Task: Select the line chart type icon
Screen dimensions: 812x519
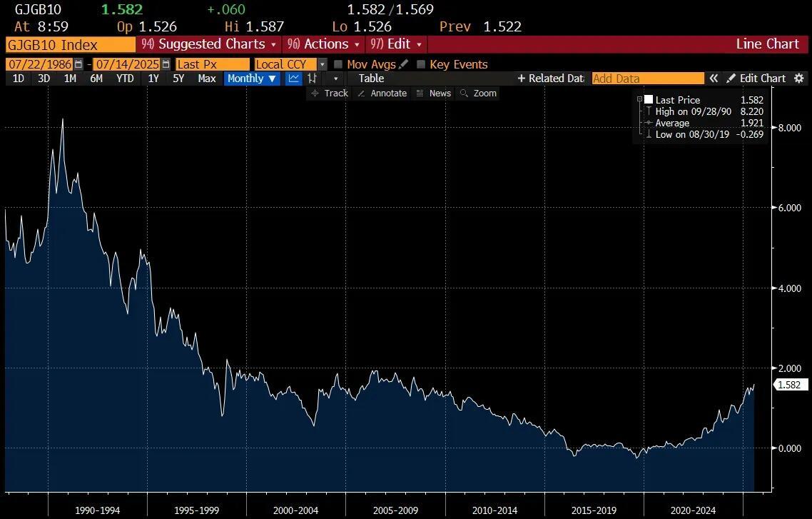Action: [293, 79]
